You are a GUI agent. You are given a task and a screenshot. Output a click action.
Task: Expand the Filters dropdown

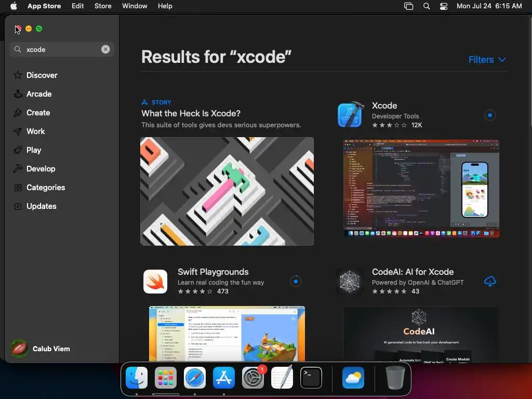point(487,60)
